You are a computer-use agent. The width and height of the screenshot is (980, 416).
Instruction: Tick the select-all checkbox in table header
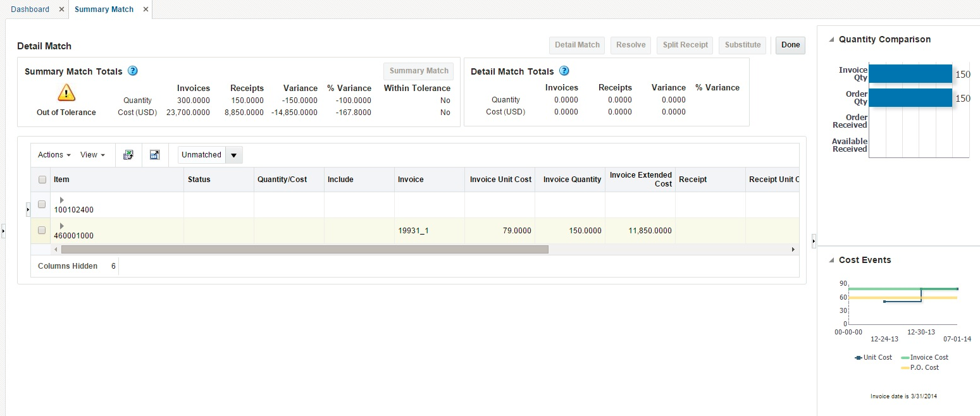[42, 180]
